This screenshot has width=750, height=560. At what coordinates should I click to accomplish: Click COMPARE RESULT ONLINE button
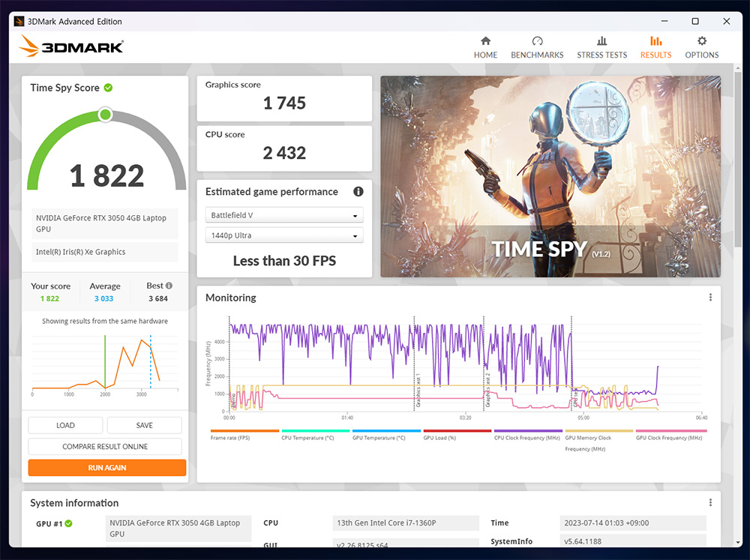pos(105,446)
